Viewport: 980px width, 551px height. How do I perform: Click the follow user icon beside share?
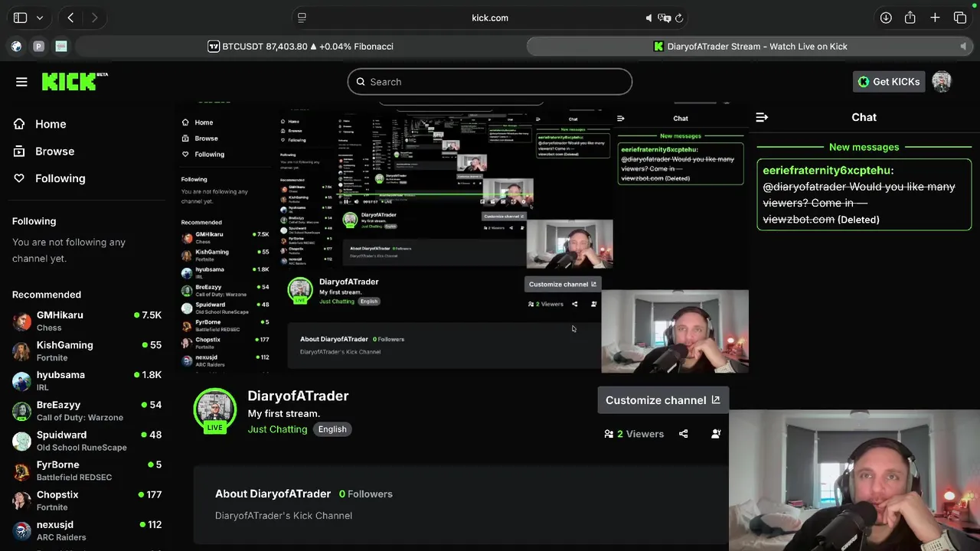pyautogui.click(x=716, y=434)
